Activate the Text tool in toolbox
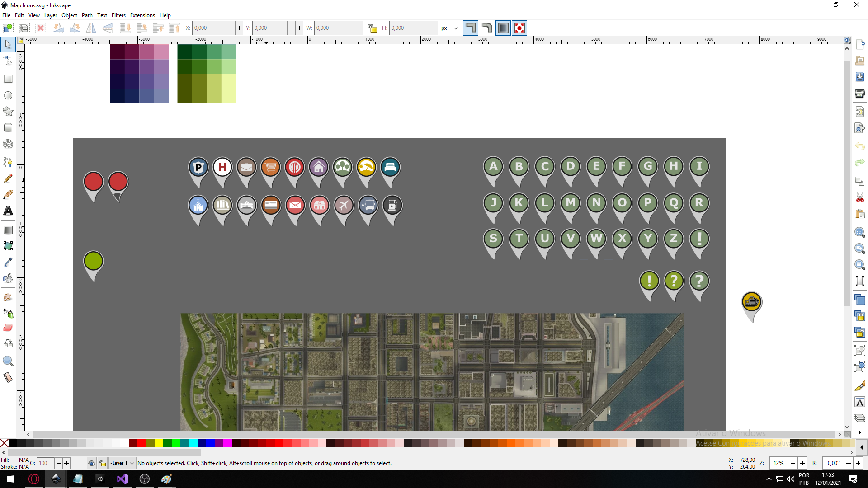 pyautogui.click(x=8, y=211)
